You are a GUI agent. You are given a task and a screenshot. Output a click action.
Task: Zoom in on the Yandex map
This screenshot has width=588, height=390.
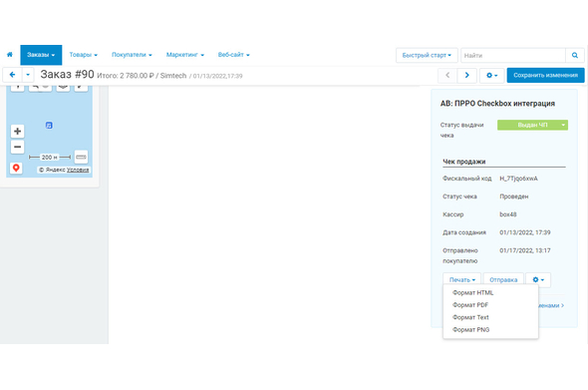17,132
